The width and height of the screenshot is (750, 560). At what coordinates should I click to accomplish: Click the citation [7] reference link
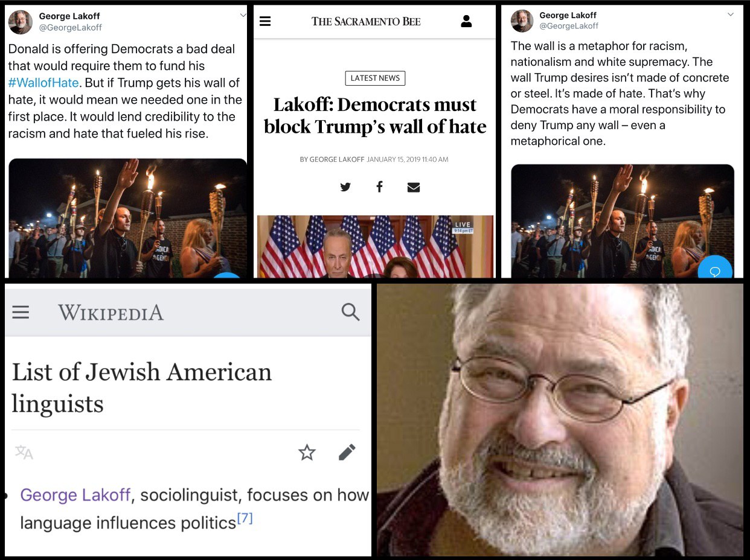[x=245, y=518]
